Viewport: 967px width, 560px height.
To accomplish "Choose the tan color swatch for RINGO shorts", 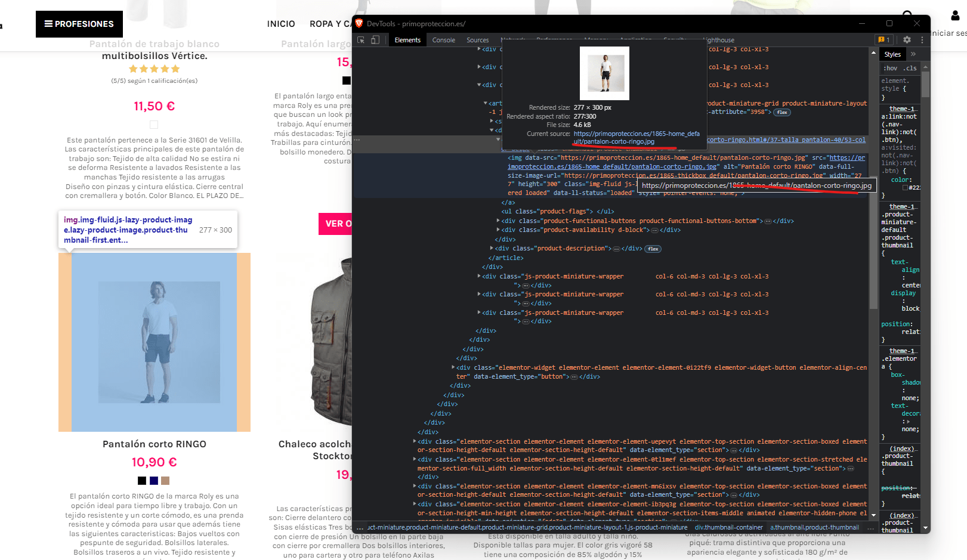I will [165, 481].
